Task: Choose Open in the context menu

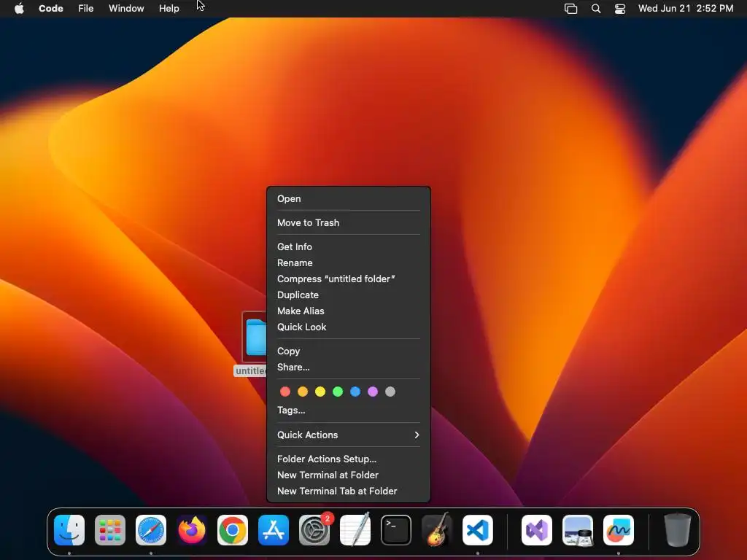Action: tap(348, 198)
